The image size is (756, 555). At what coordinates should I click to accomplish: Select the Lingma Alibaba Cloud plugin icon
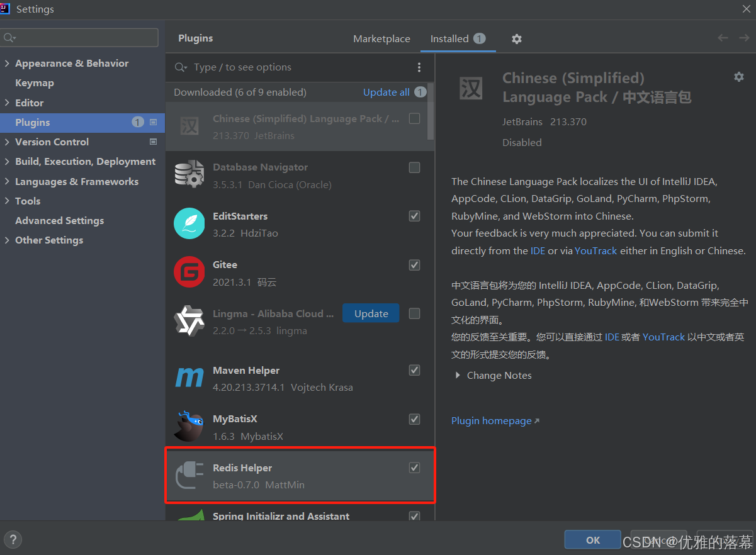189,321
